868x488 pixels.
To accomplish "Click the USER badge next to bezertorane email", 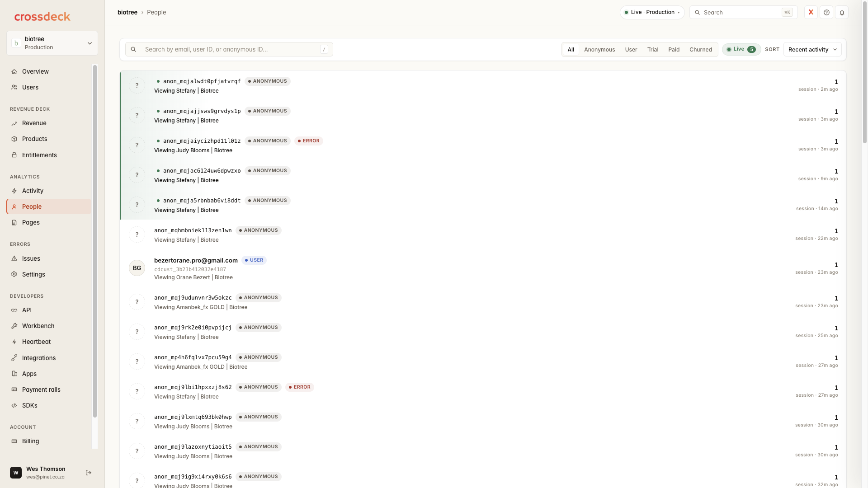I will 254,260.
